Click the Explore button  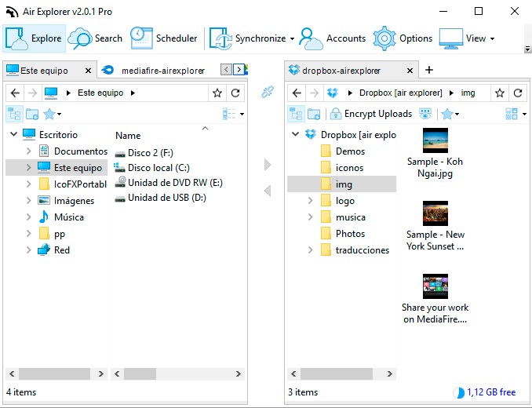point(34,38)
